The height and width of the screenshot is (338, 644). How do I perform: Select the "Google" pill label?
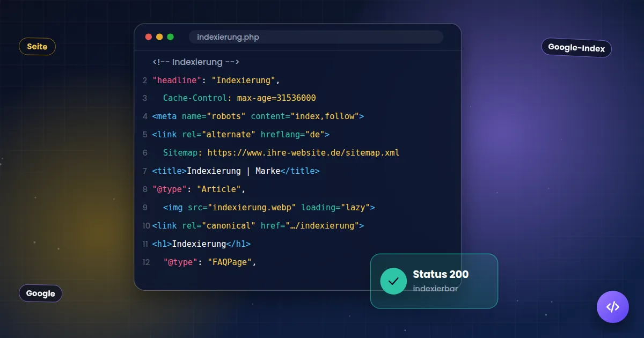41,293
